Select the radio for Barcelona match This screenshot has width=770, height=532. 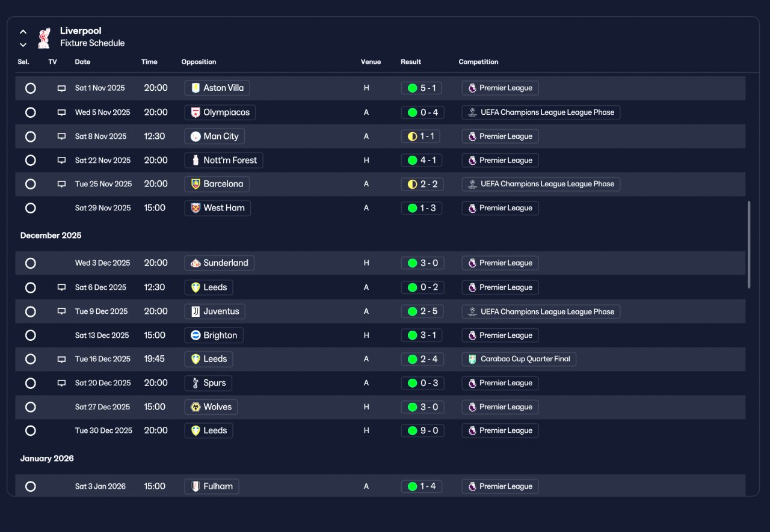31,184
